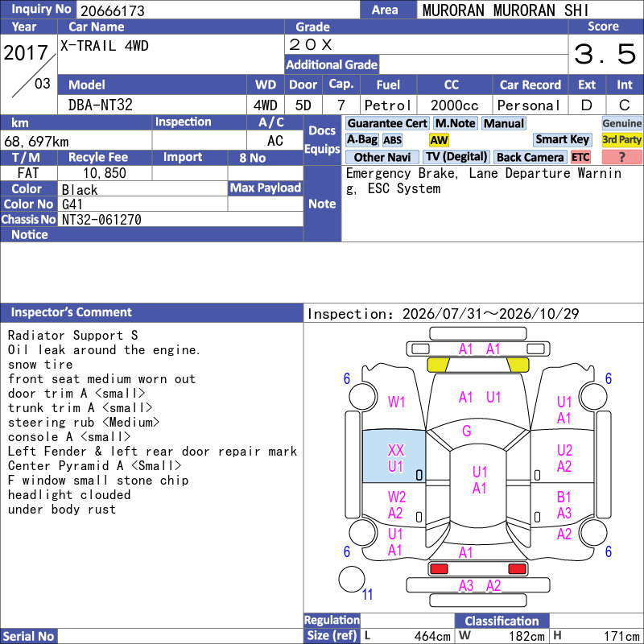Image resolution: width=644 pixels, height=644 pixels.
Task: Select the A-Bag equipment badge
Action: (x=361, y=140)
